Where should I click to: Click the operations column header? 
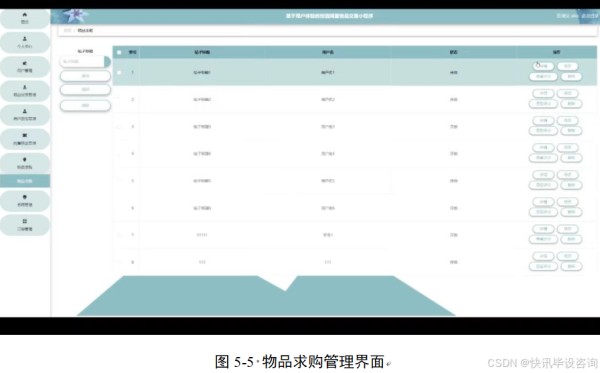557,52
